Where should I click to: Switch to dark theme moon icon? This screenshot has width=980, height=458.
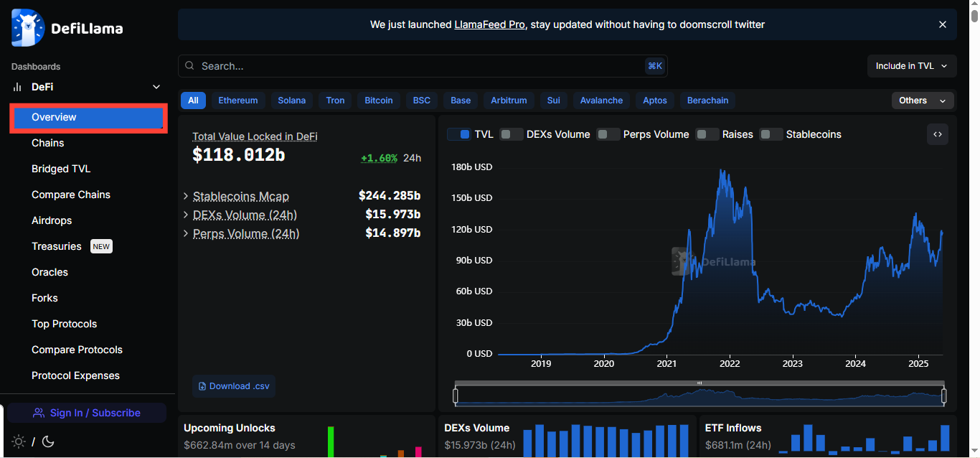click(49, 441)
